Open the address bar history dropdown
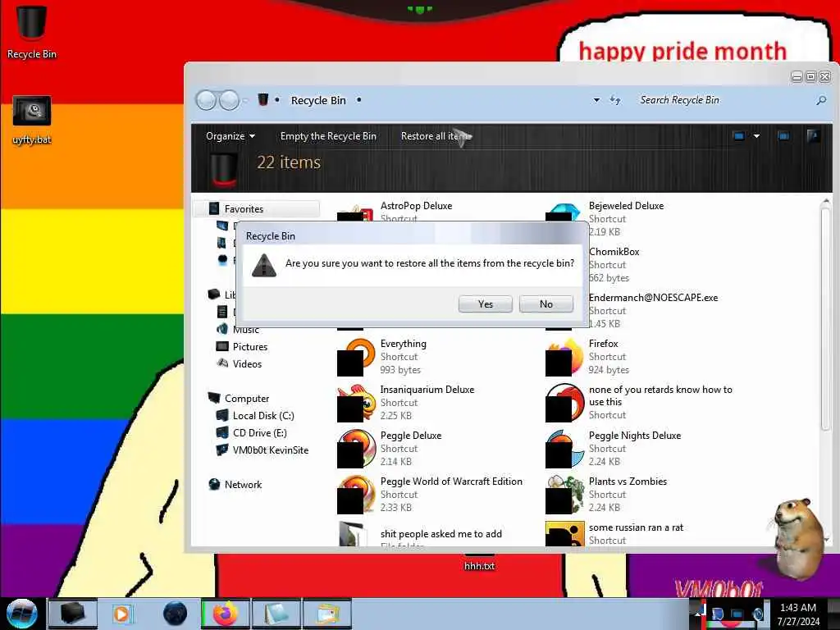The height and width of the screenshot is (630, 840). [596, 100]
